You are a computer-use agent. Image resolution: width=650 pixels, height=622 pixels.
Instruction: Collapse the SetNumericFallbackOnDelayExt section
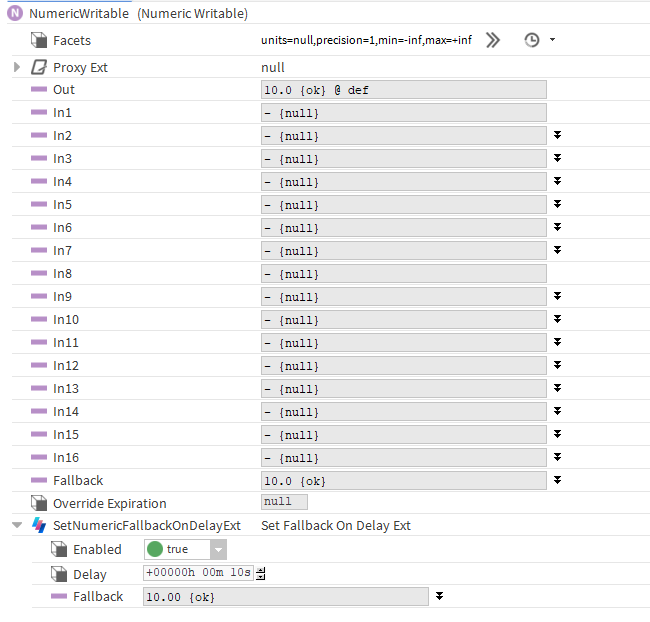tap(17, 525)
